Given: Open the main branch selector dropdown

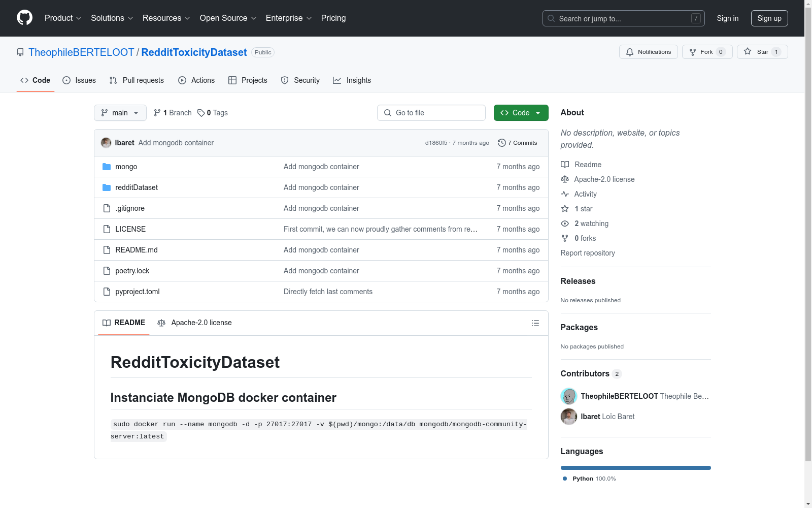Looking at the screenshot, I should 120,113.
